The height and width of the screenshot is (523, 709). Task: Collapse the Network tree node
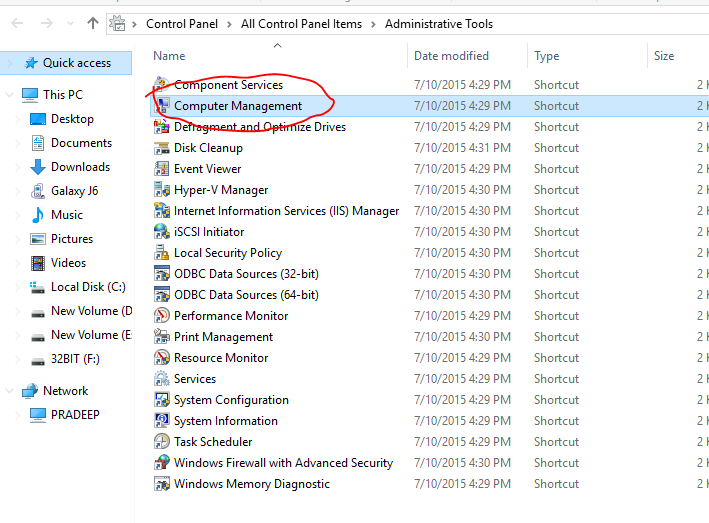9,391
